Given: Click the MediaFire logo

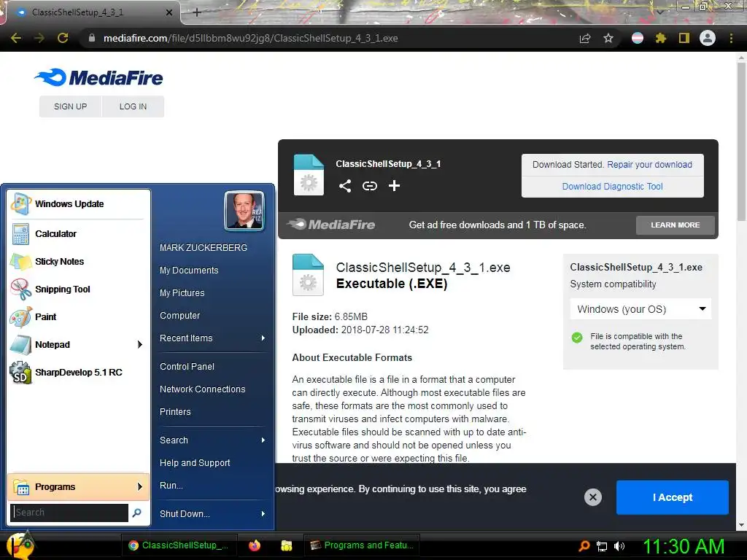Looking at the screenshot, I should click(x=99, y=77).
